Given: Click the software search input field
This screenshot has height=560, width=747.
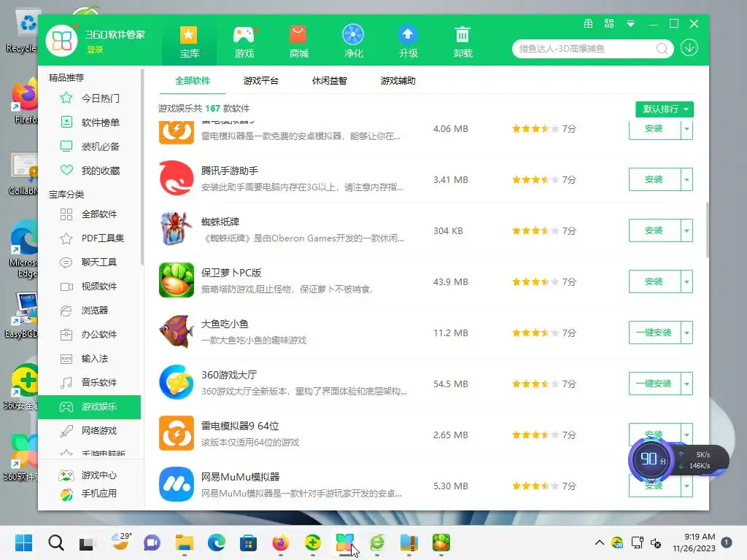Looking at the screenshot, I should (586, 49).
